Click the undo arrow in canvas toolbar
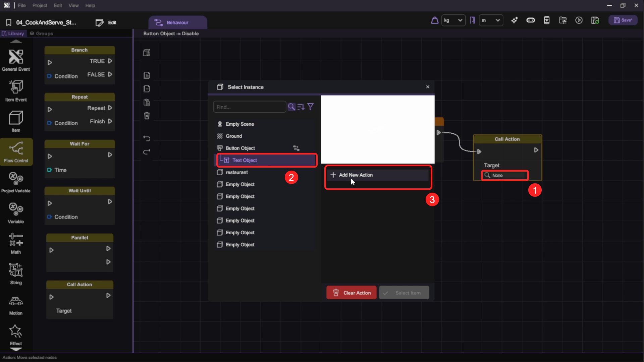This screenshot has height=362, width=644. [147, 138]
